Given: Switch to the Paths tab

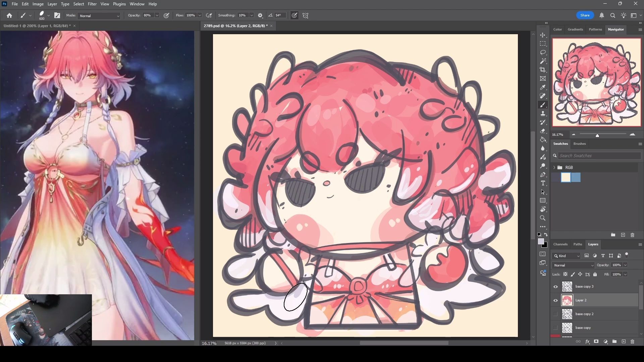Looking at the screenshot, I should (578, 244).
